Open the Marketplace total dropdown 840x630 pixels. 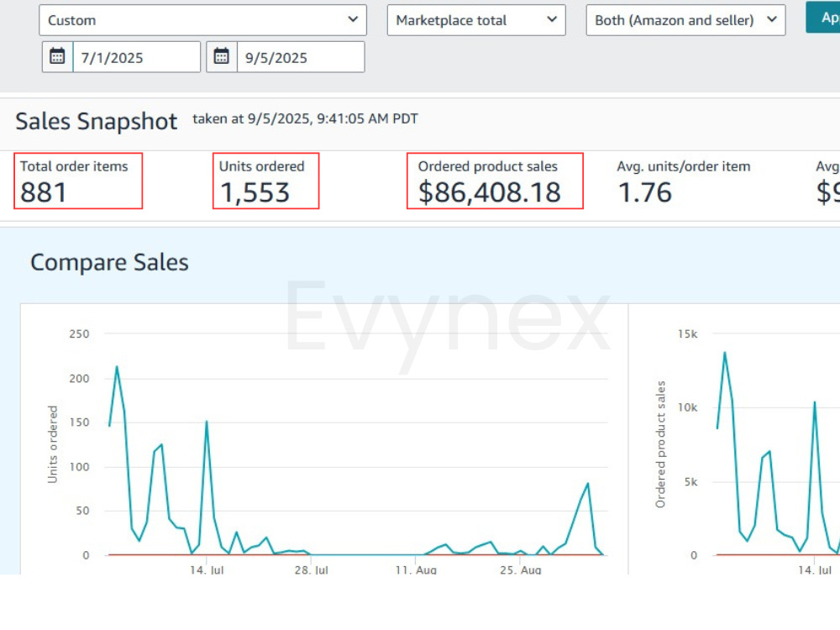coord(476,20)
